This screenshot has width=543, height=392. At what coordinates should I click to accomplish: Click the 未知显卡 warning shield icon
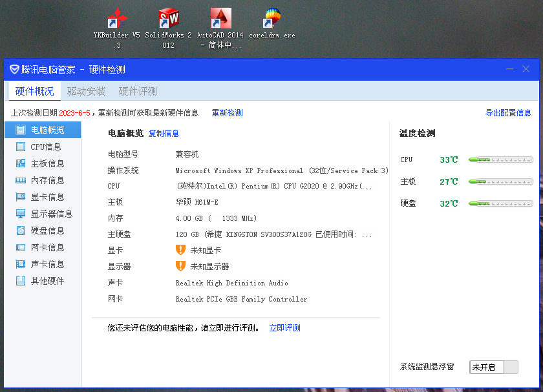180,250
